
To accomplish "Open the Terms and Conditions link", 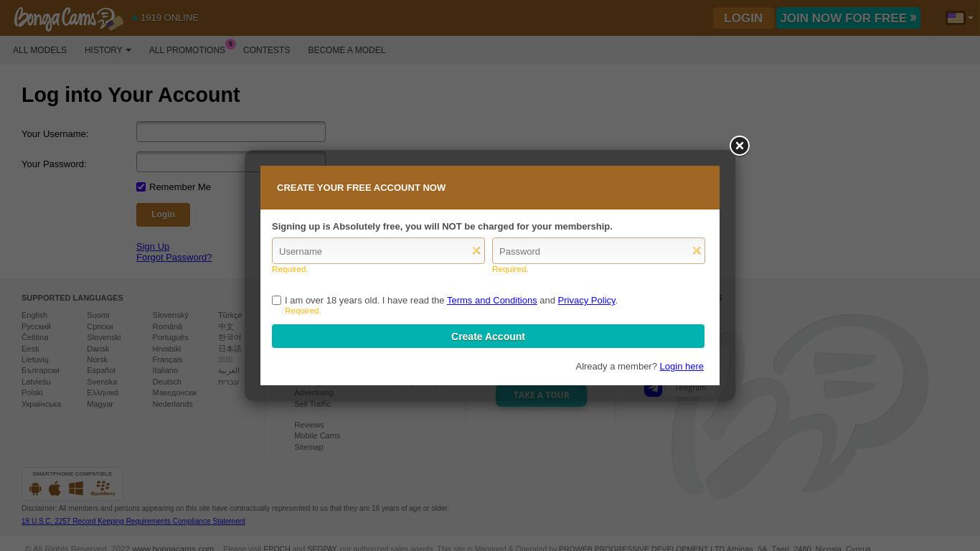I will click(491, 300).
